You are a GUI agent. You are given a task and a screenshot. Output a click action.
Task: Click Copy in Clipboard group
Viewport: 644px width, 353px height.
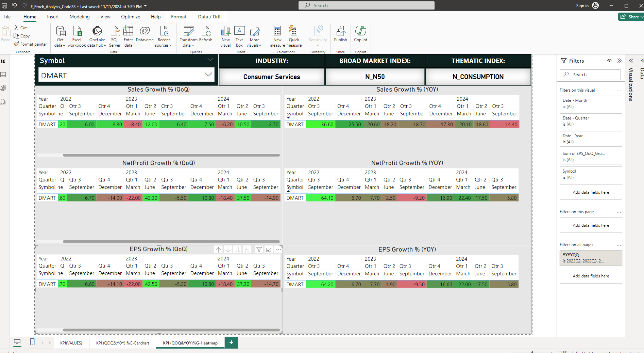click(x=22, y=36)
